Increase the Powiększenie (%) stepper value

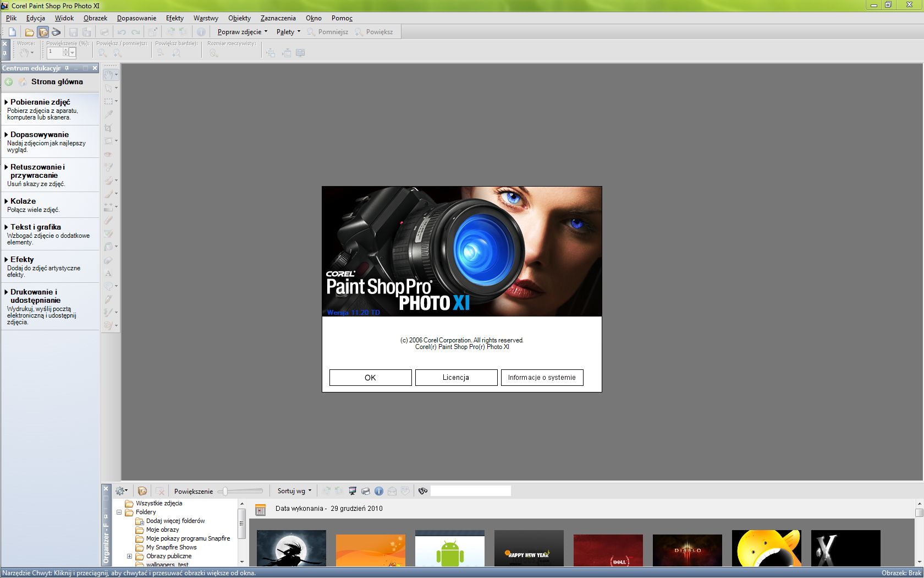point(66,50)
